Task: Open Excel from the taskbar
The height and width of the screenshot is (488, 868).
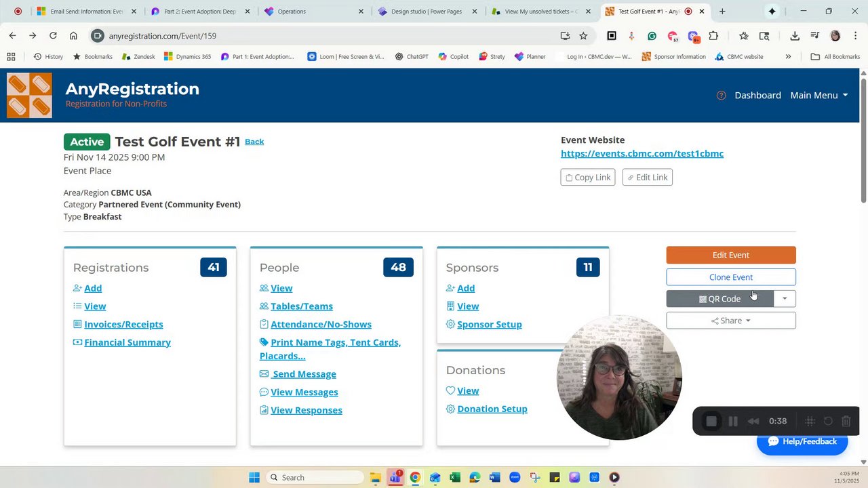Action: (455, 477)
